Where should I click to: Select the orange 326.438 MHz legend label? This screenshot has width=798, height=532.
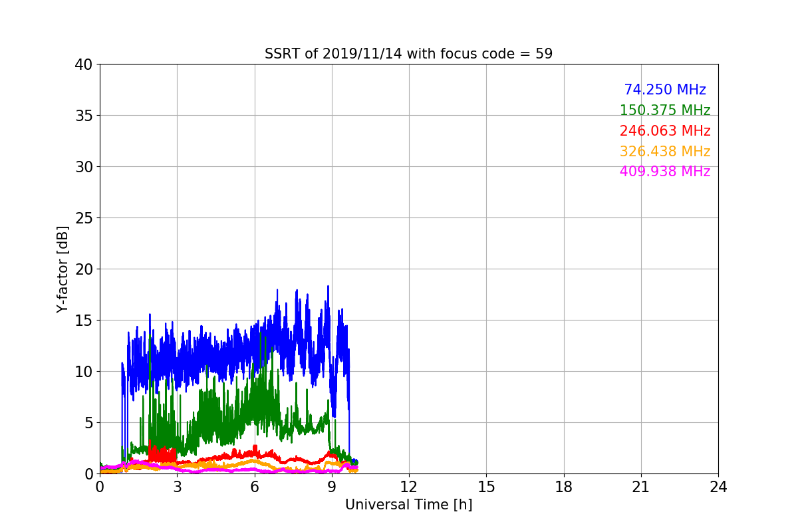[665, 152]
